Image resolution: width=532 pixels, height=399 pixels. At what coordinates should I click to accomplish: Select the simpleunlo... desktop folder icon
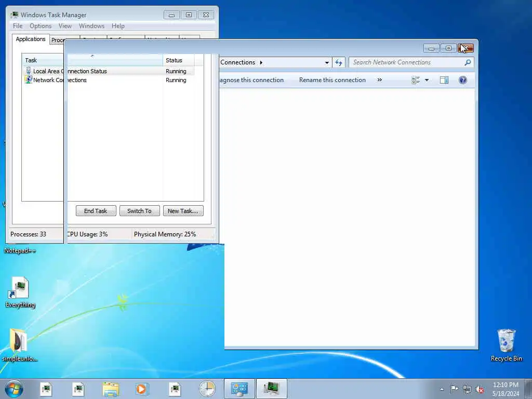coord(19,345)
